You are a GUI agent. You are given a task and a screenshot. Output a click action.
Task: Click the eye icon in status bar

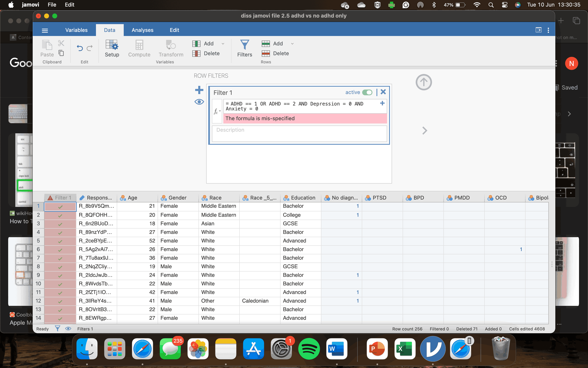click(68, 329)
